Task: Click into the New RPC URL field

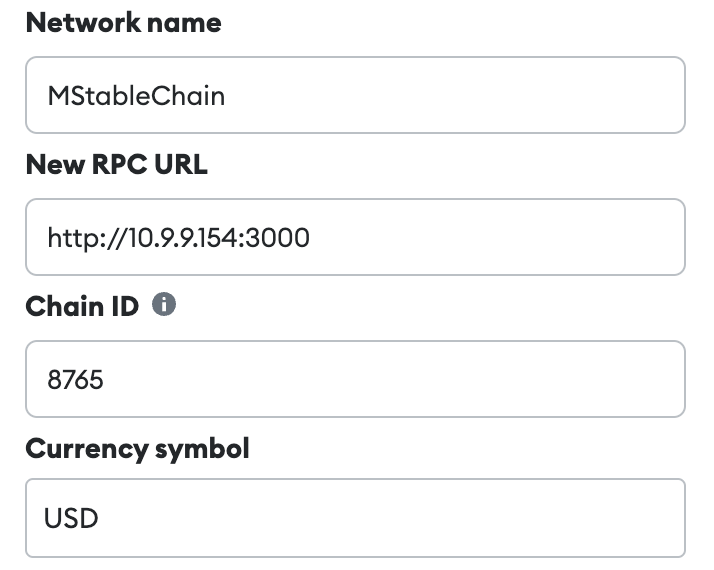Action: [x=355, y=237]
